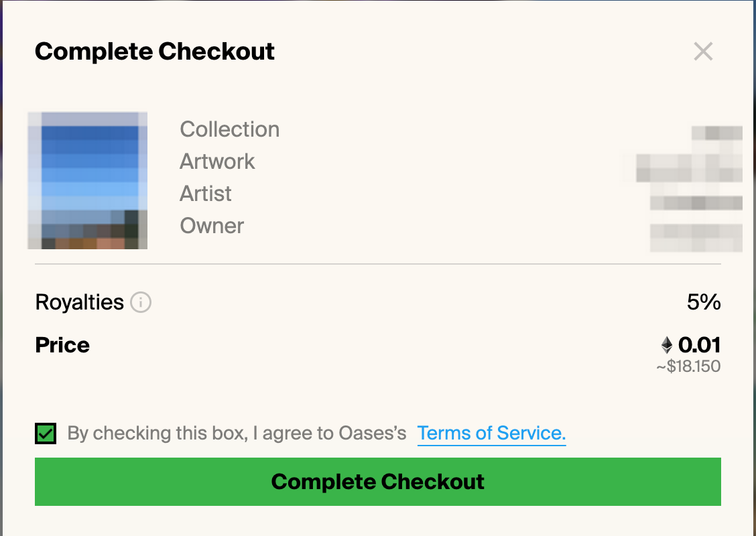Click the Royalties info icon
756x536 pixels.
141,303
